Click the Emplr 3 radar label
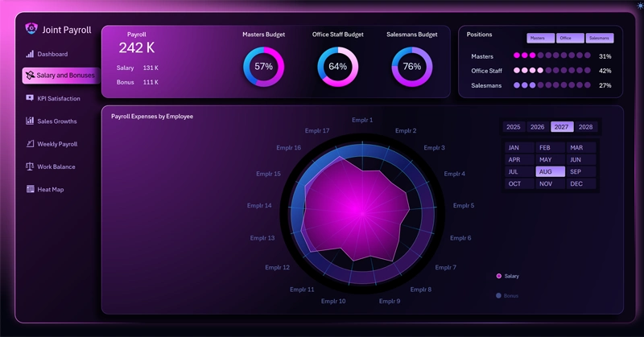The image size is (644, 337). point(434,147)
